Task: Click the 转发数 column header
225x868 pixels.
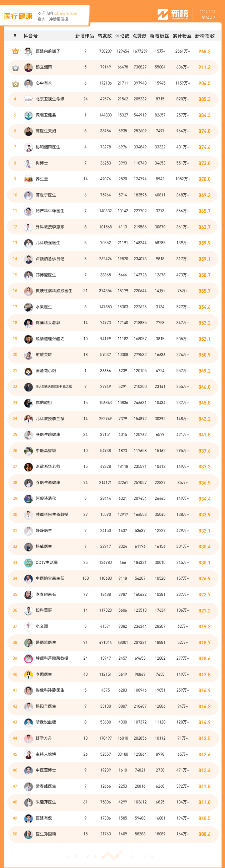Action: (x=105, y=36)
